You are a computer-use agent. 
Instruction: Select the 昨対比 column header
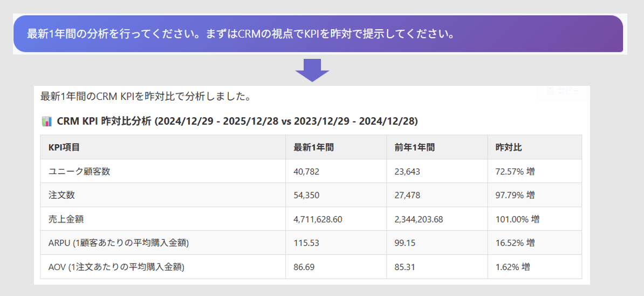pyautogui.click(x=509, y=147)
